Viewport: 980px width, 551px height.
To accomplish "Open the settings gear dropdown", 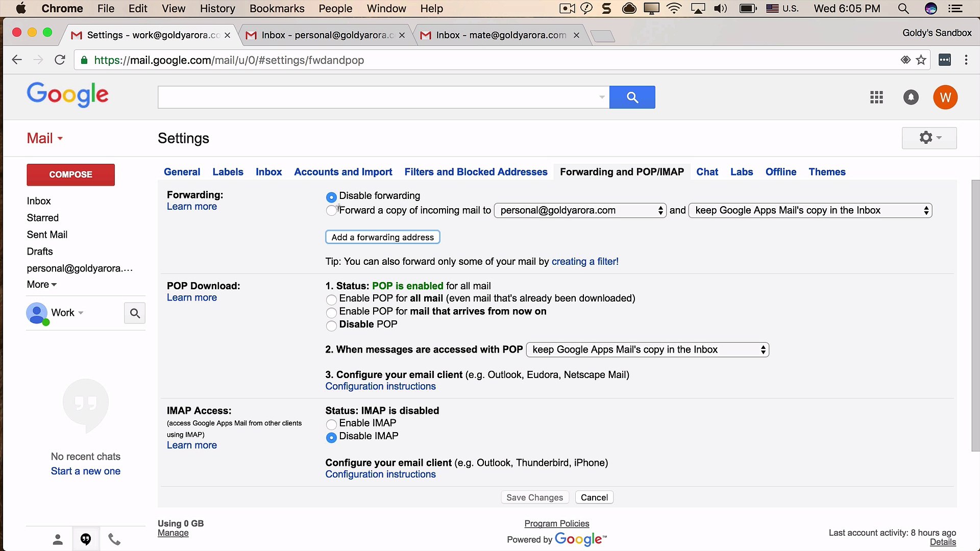I will tap(928, 138).
